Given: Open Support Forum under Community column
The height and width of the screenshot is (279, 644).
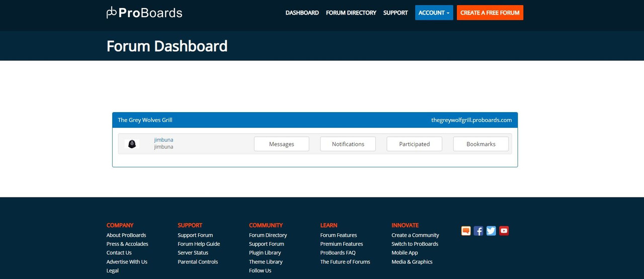Looking at the screenshot, I should (267, 244).
